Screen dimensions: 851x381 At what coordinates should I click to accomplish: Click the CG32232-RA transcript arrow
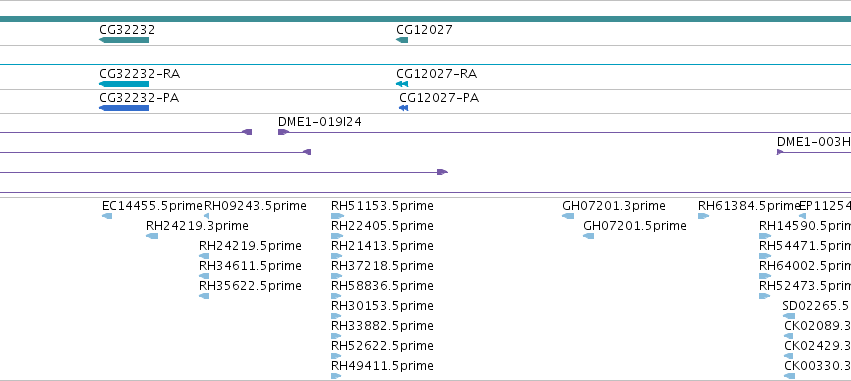[124, 84]
